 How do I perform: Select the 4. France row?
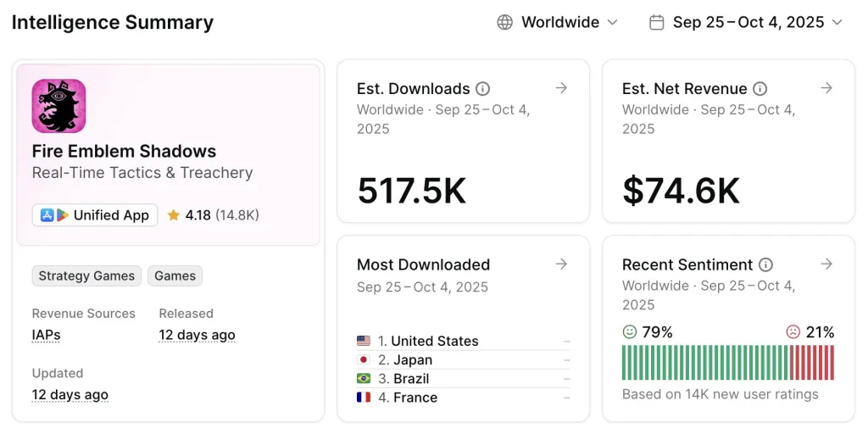pos(464,398)
